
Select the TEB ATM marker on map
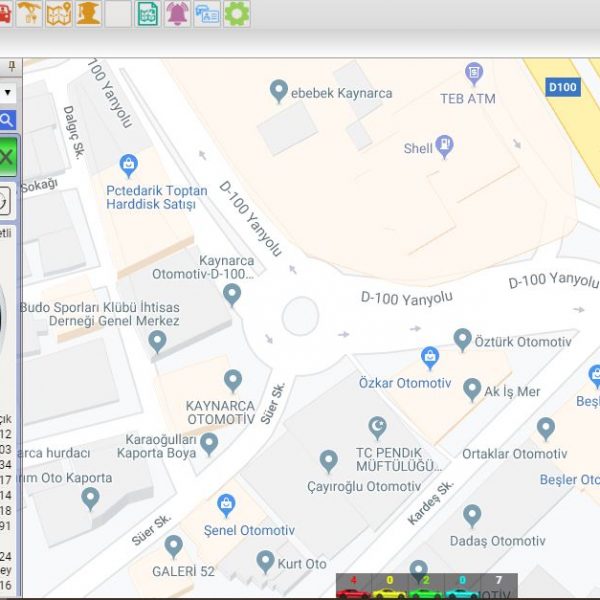[x=474, y=74]
